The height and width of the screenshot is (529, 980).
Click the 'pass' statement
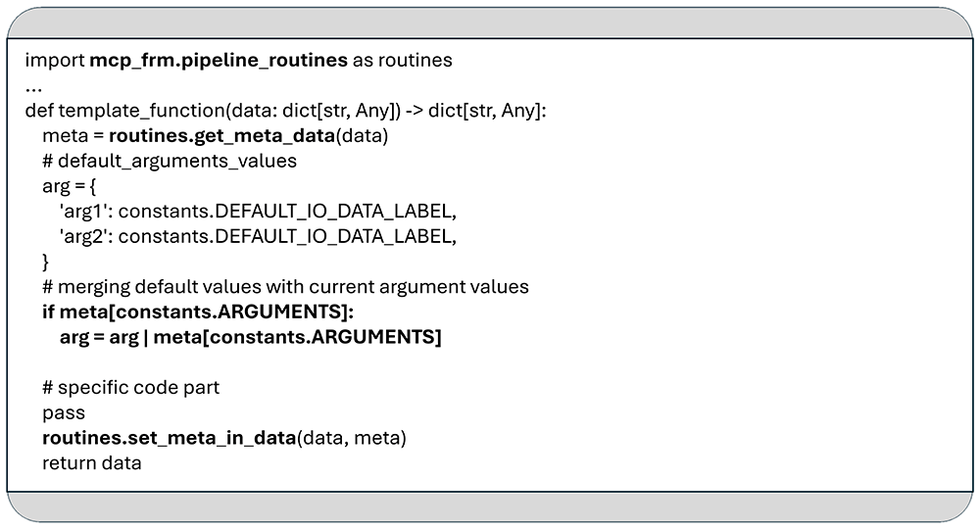64,412
